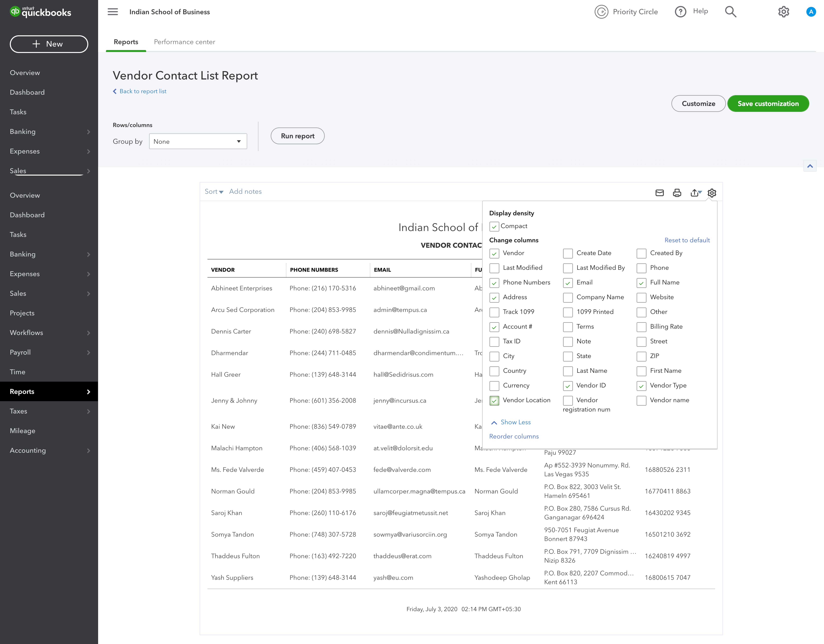Open Reorder columns link
This screenshot has width=824, height=644.
coord(514,437)
